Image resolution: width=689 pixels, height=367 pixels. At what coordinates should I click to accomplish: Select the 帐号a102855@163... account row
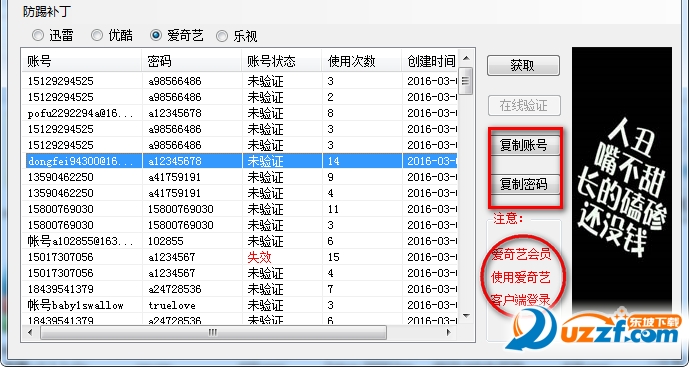[239, 241]
